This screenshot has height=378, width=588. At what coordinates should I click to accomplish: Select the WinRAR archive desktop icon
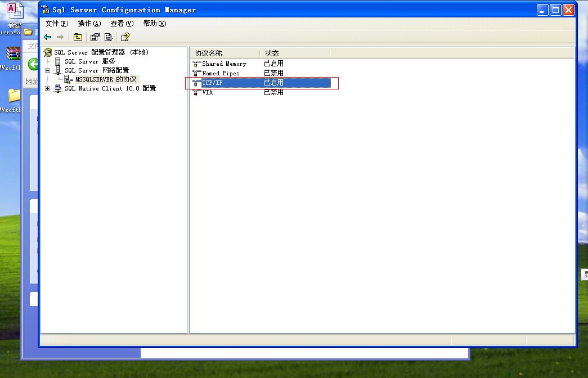click(x=12, y=53)
